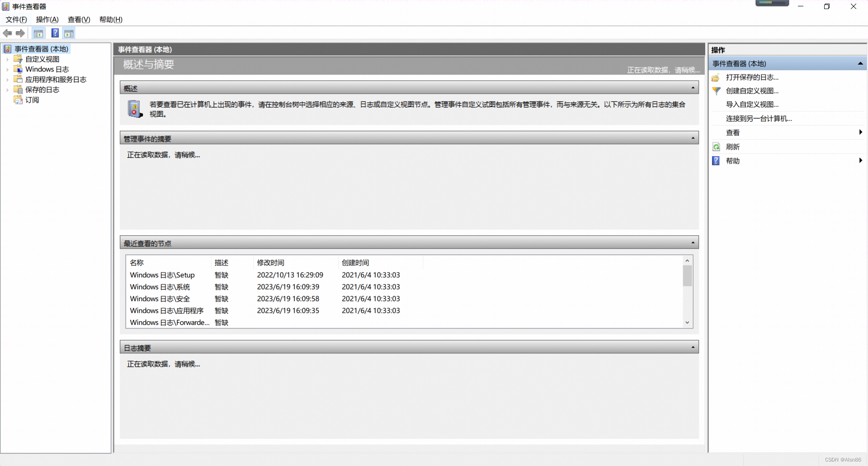Collapse the 事件查看器 (本地) actions group
Screen dimensions: 868x466
point(860,63)
